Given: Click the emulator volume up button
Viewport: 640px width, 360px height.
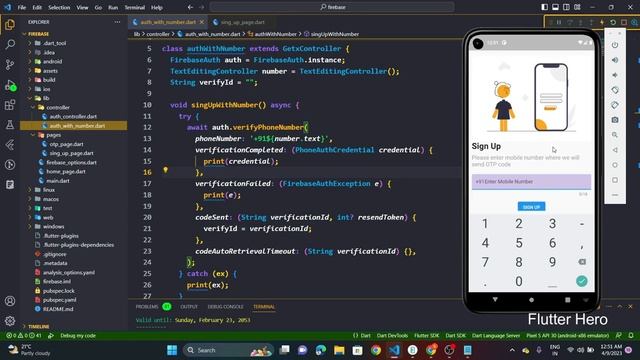Looking at the screenshot, I should (615, 60).
